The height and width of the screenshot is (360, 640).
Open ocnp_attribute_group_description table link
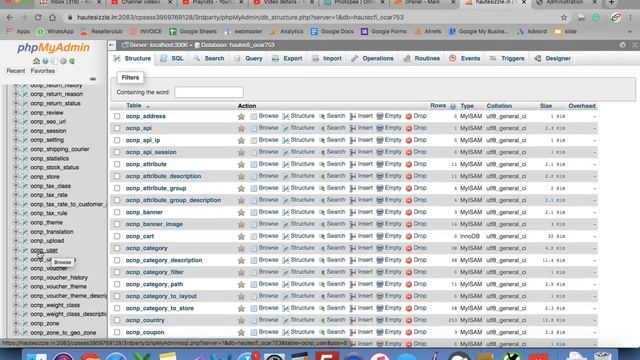click(173, 200)
